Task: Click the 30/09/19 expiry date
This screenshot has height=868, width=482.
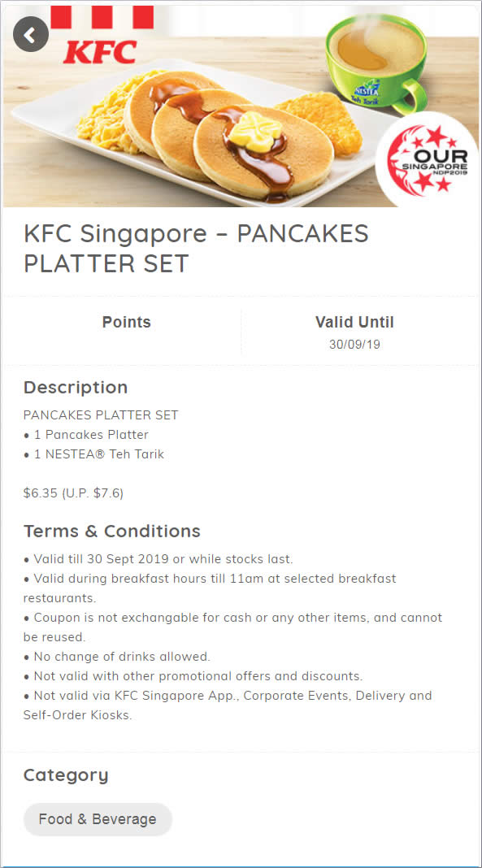Action: (354, 345)
